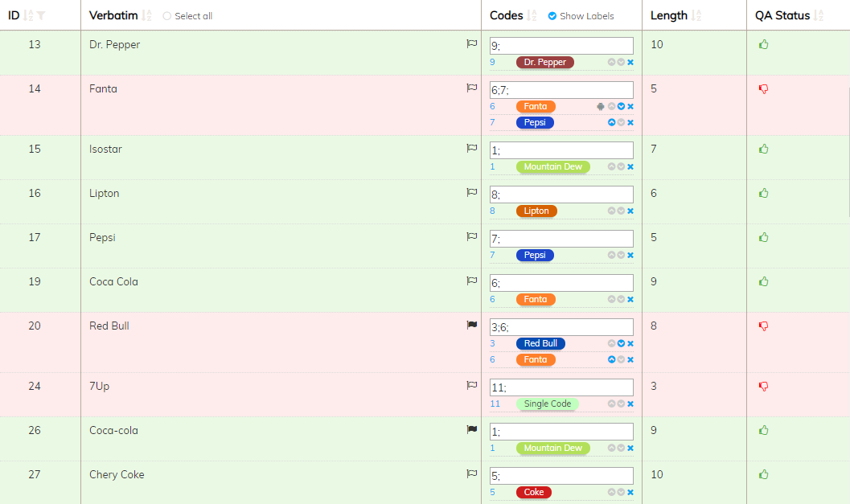Select the Isostar verbatim text
The height and width of the screenshot is (504, 850).
tap(105, 149)
